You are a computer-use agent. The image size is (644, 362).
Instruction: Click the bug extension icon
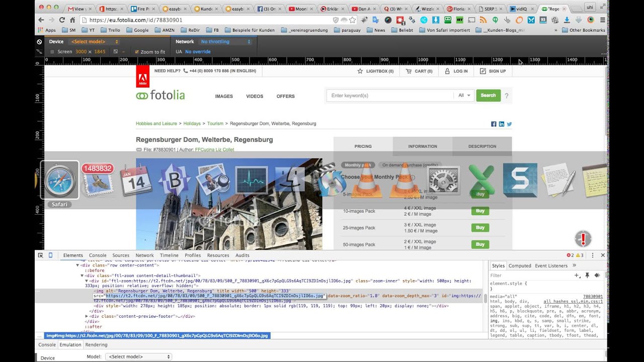(x=363, y=20)
